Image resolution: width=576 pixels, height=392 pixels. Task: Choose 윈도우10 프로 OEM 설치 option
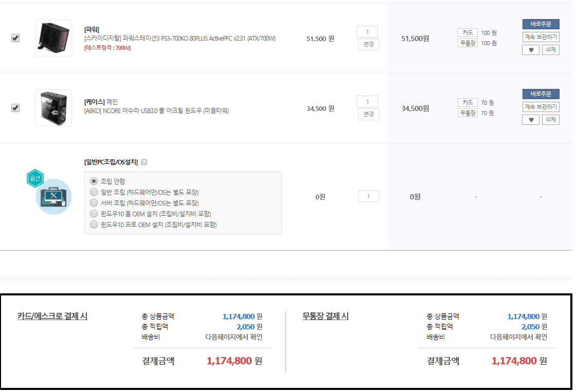pyautogui.click(x=94, y=225)
